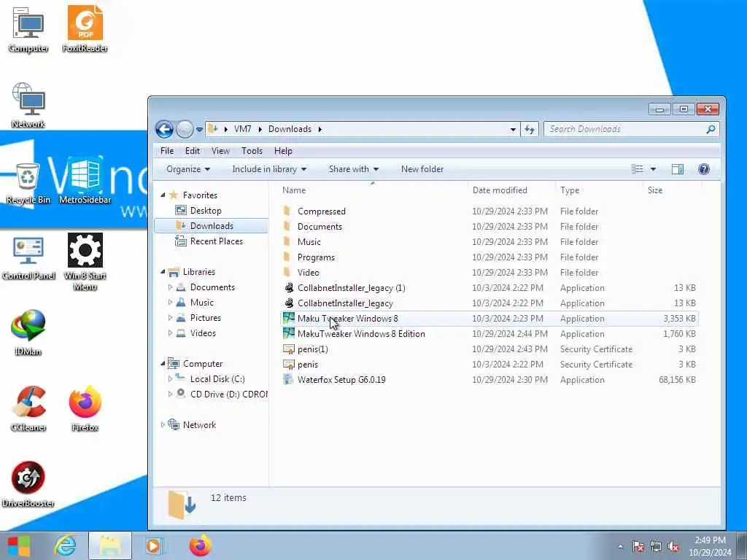Image resolution: width=747 pixels, height=560 pixels.
Task: Open Internet Explorer from the taskbar
Action: click(x=65, y=545)
